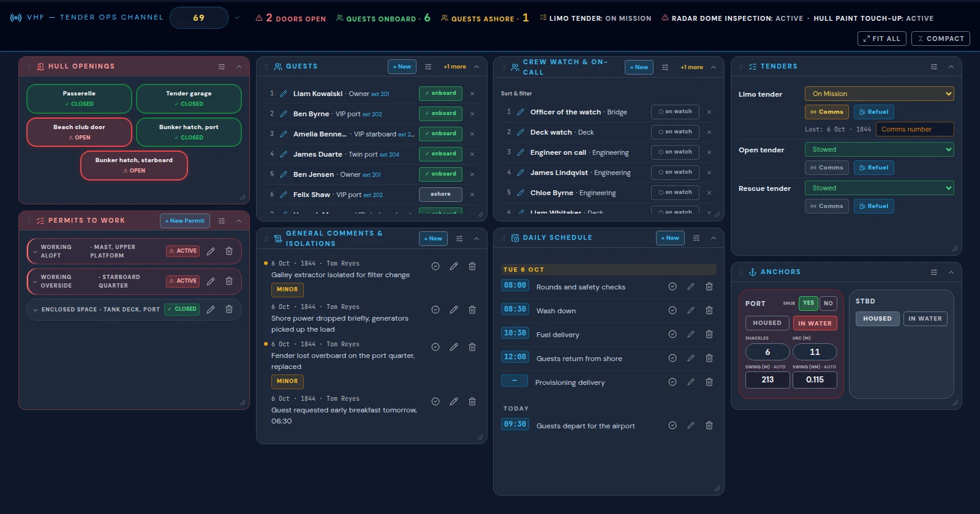This screenshot has width=980, height=514.
Task: Show +1 more in Crew Watch panel
Action: coord(692,67)
